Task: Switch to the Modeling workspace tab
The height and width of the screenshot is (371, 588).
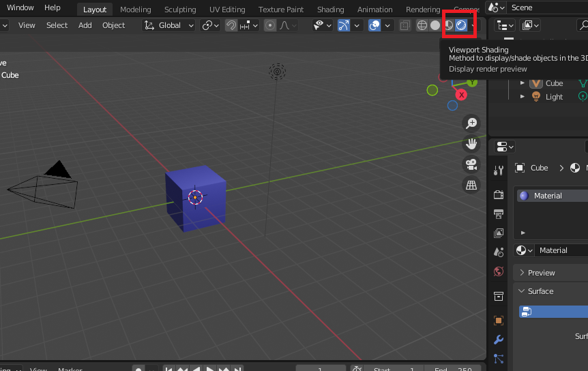Action: pyautogui.click(x=135, y=10)
